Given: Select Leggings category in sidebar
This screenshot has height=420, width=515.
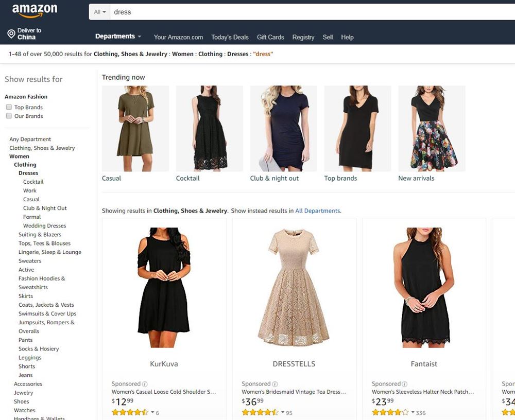Looking at the screenshot, I should point(30,358).
